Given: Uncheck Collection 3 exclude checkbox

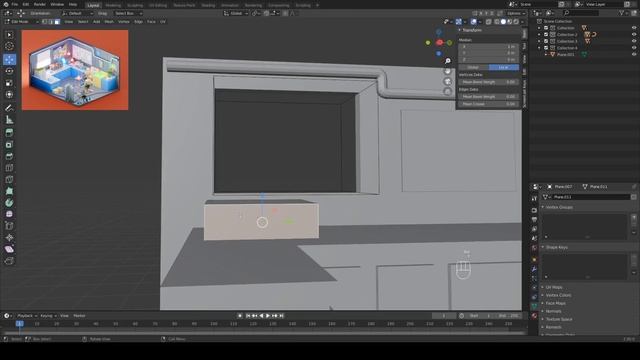Looking at the screenshot, I should tap(546, 41).
